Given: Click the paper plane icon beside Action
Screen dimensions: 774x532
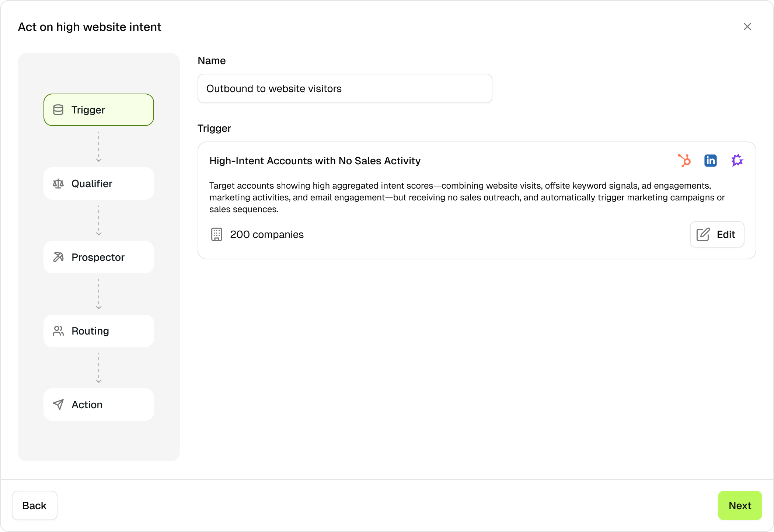Looking at the screenshot, I should pyautogui.click(x=58, y=405).
